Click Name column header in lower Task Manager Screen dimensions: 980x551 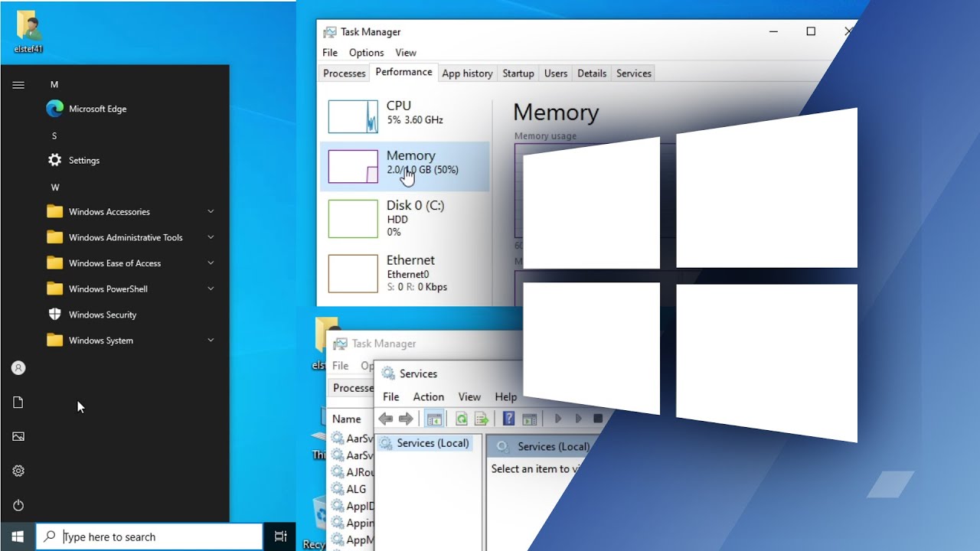(347, 419)
